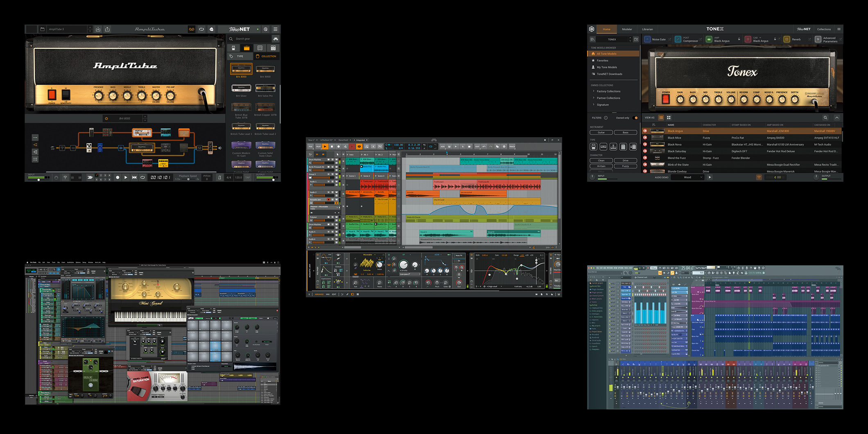Click the GAIN knob on the Tonex amp
Image resolution: width=868 pixels, height=434 pixels.
click(x=680, y=99)
